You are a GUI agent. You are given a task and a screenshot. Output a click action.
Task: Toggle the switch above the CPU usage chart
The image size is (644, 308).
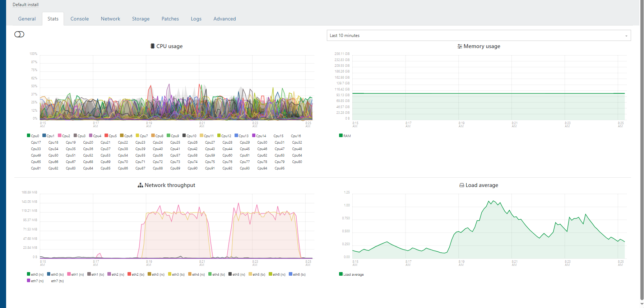[x=19, y=34]
